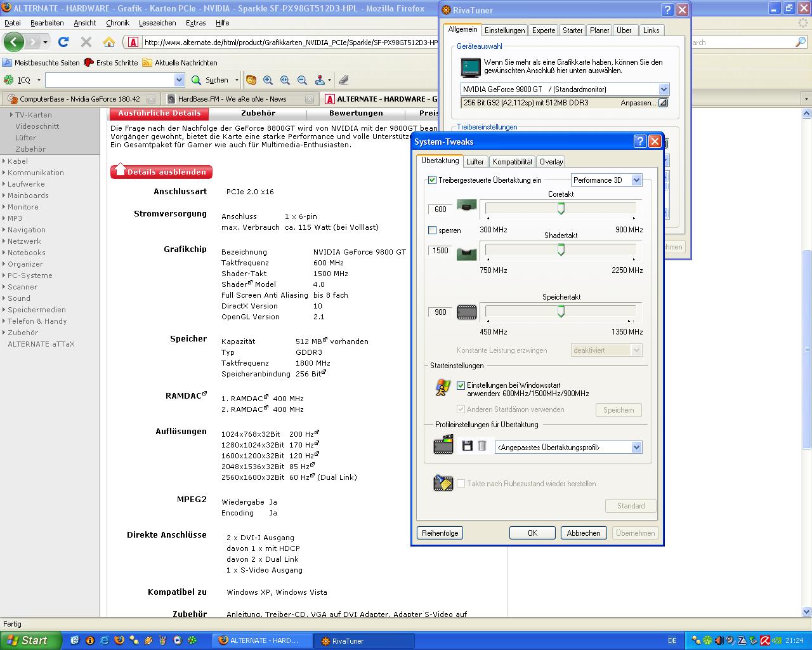
Task: Switch to the Kompatibilität tab
Action: coord(513,162)
